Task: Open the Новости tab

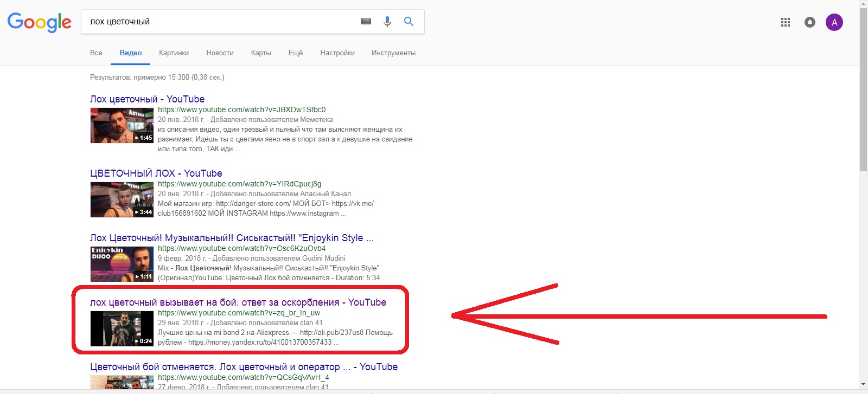Action: 220,53
